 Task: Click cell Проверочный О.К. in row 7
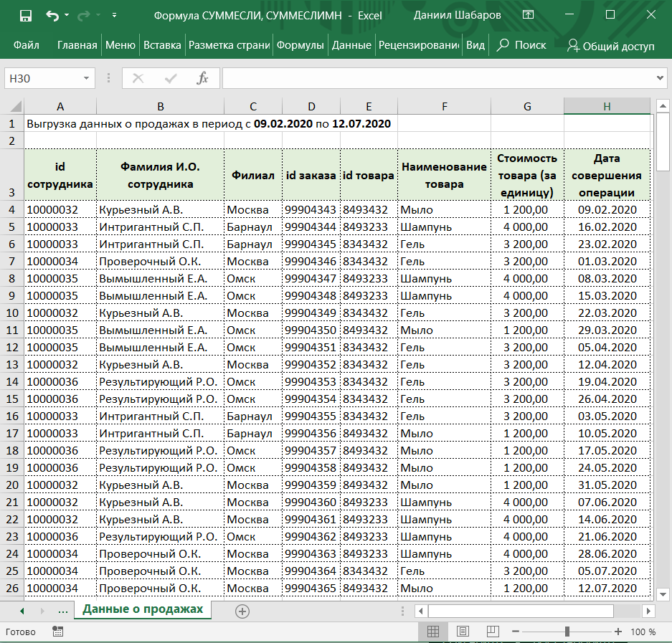[160, 262]
